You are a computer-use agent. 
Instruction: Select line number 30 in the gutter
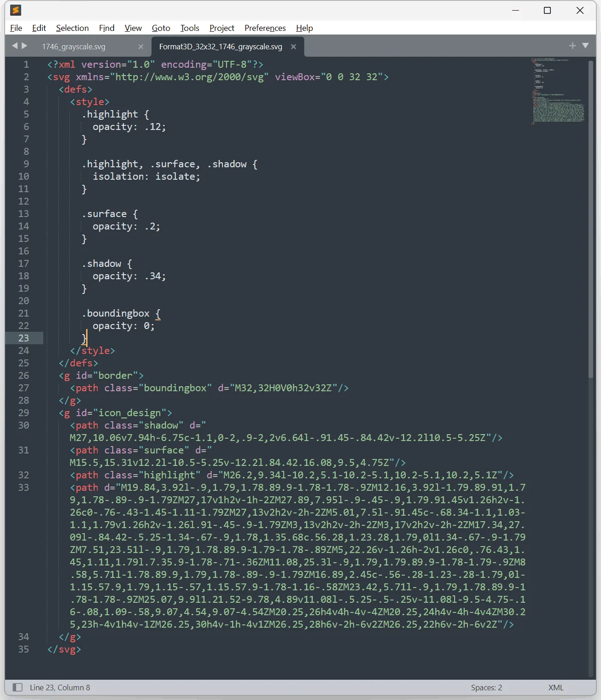click(23, 425)
